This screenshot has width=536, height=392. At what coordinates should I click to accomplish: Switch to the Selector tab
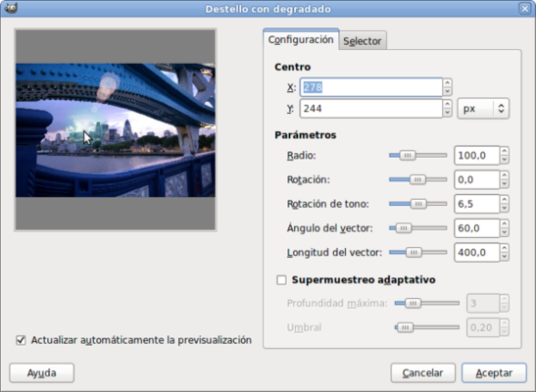click(363, 41)
